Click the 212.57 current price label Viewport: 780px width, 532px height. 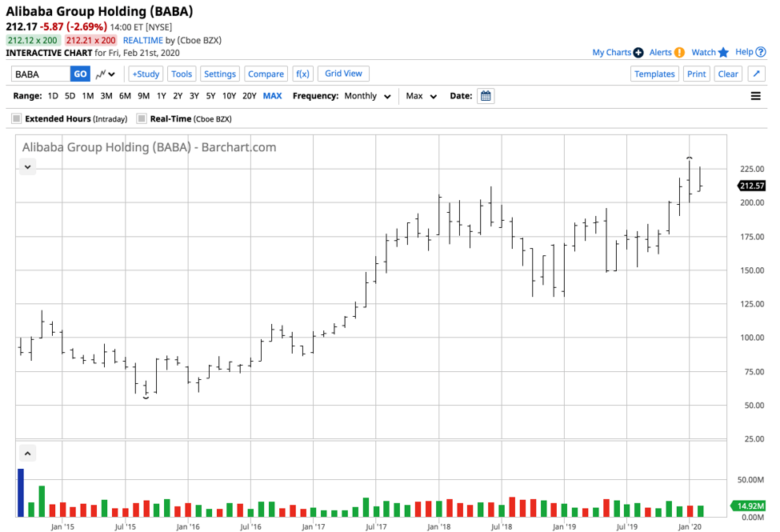coord(751,186)
